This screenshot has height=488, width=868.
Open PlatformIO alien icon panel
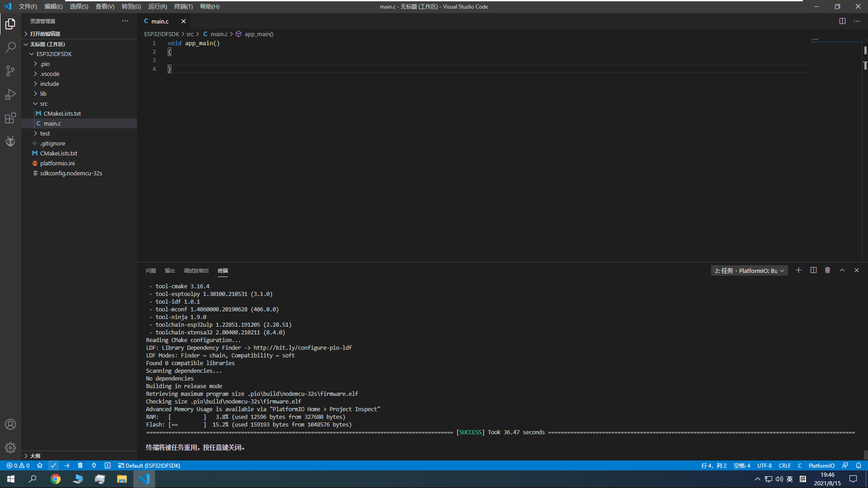(10, 141)
